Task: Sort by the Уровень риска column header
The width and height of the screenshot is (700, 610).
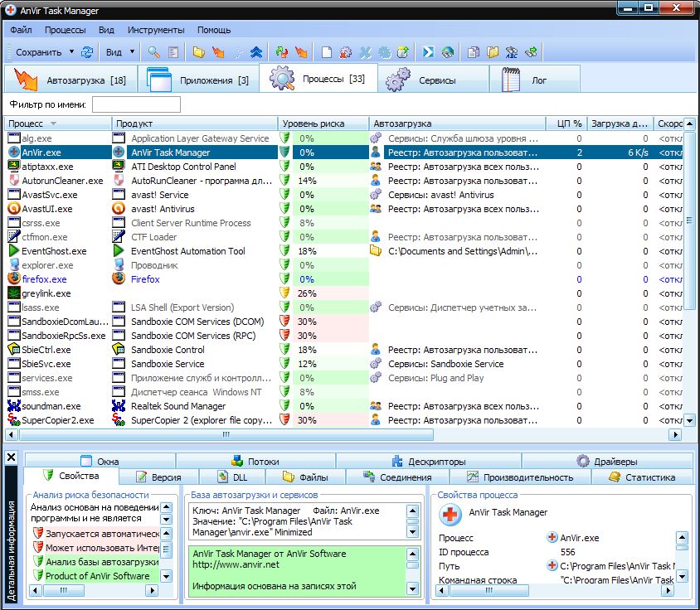Action: pos(323,123)
